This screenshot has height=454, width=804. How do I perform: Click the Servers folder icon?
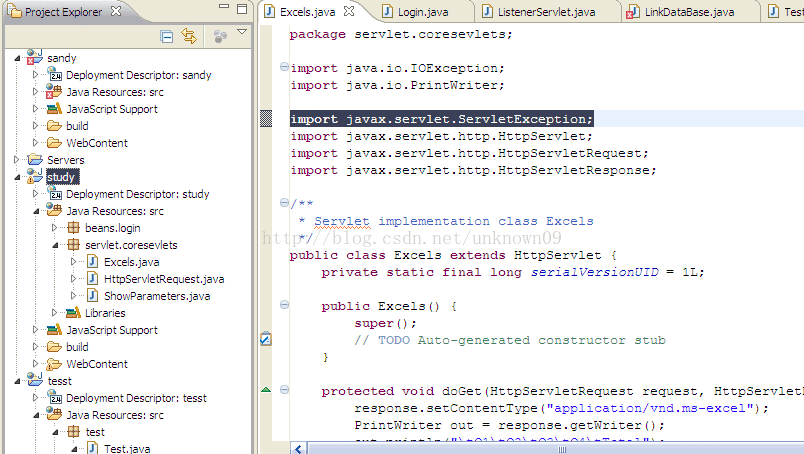[x=35, y=159]
